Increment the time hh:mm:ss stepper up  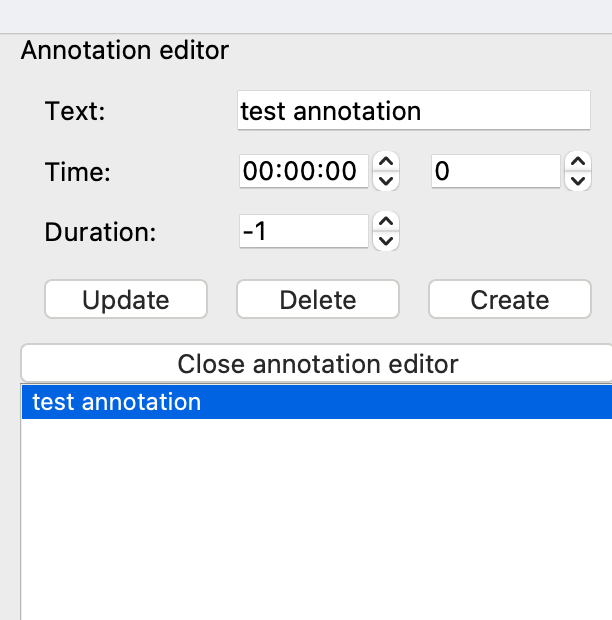[386, 162]
